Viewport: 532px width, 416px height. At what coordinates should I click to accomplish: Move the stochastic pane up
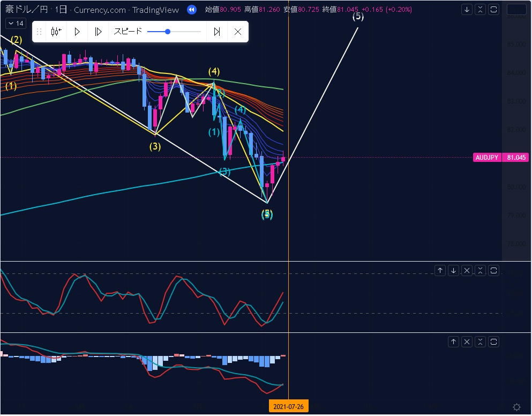pyautogui.click(x=440, y=271)
